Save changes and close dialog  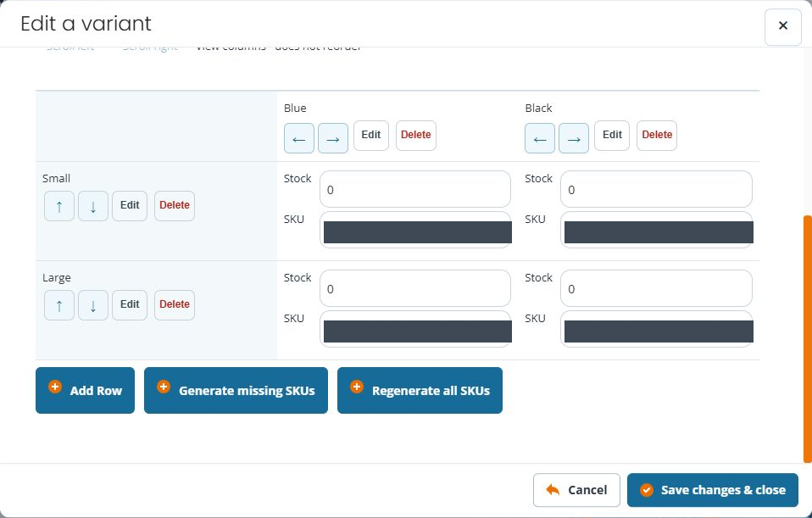tap(713, 490)
